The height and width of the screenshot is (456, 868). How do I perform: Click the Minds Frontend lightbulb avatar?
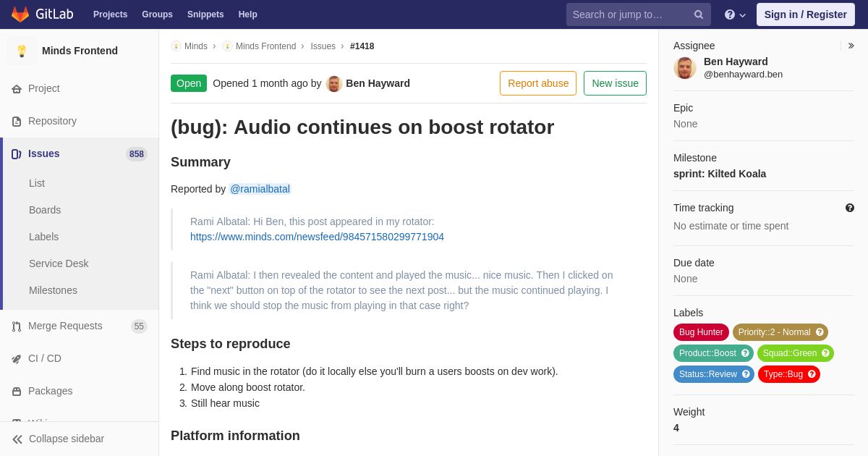(22, 51)
